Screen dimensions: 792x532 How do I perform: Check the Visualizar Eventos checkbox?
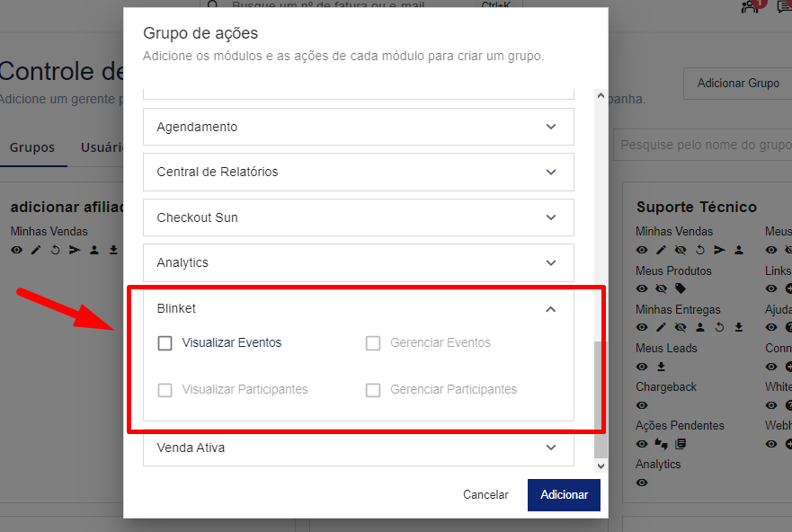165,342
